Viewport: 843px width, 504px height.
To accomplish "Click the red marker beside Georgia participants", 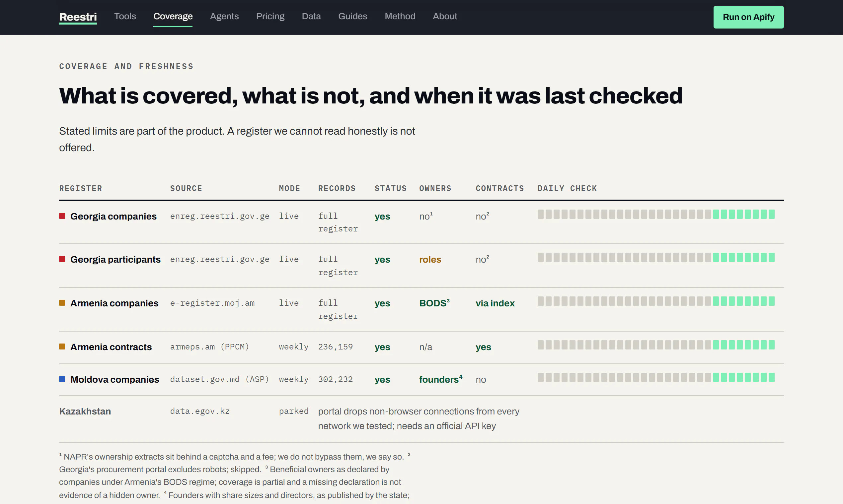I will [x=62, y=259].
